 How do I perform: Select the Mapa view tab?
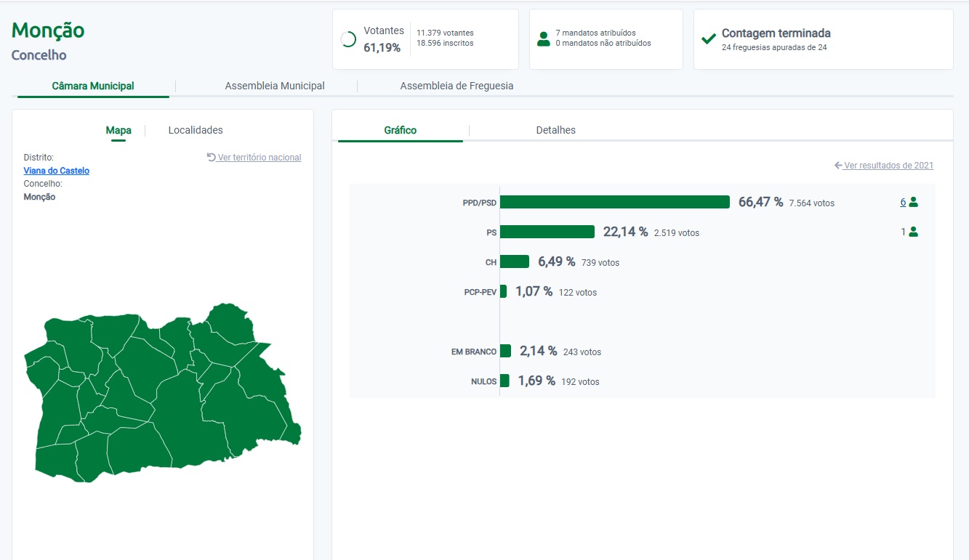pos(118,130)
